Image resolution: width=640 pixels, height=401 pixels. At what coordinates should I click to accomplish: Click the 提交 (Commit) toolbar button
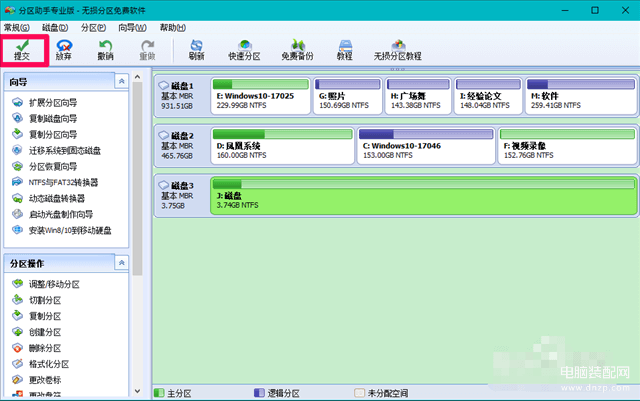click(x=23, y=50)
